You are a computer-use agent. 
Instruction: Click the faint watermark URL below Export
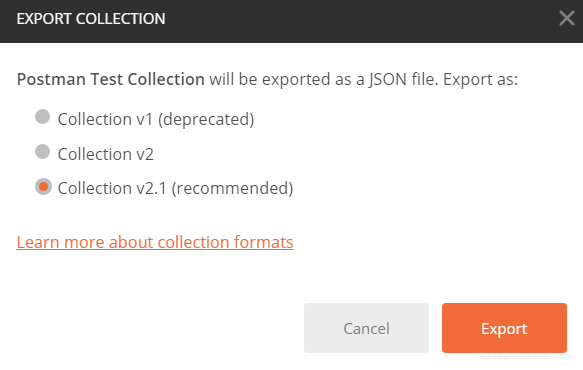525,357
